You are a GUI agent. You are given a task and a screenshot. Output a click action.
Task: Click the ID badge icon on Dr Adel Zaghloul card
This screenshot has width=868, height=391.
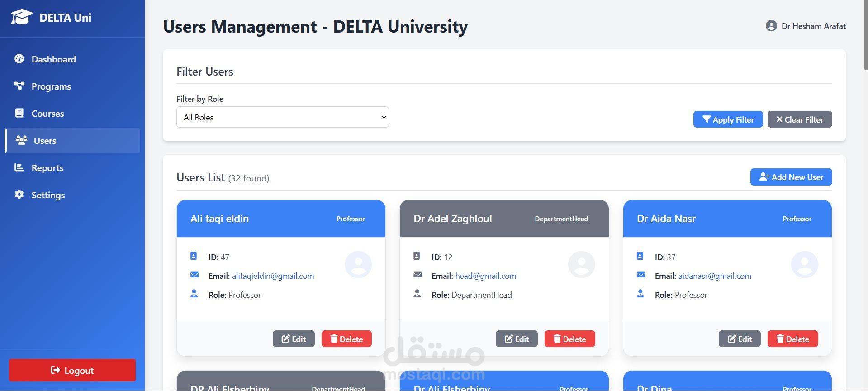(x=417, y=256)
